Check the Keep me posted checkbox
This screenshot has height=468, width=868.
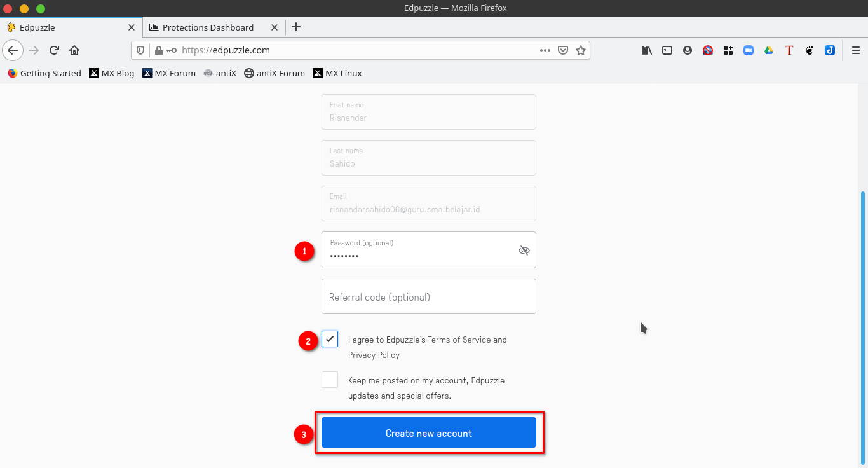point(330,380)
